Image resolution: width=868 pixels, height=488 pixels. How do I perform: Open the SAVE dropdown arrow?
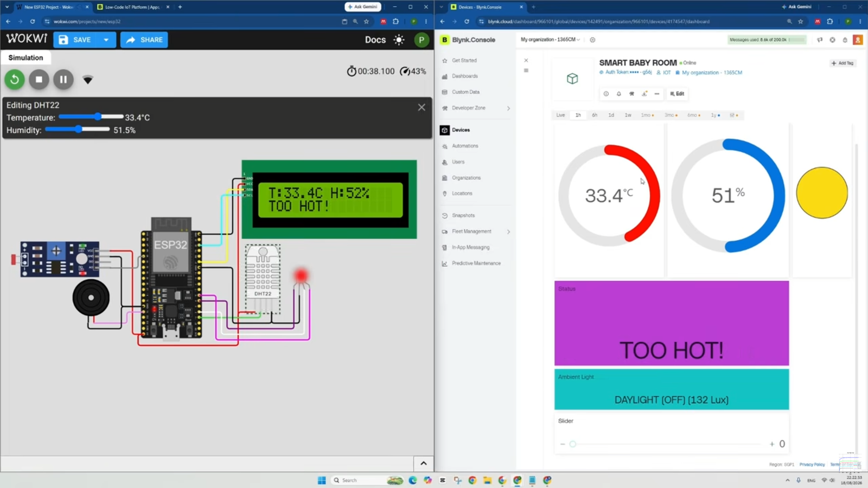pyautogui.click(x=106, y=40)
